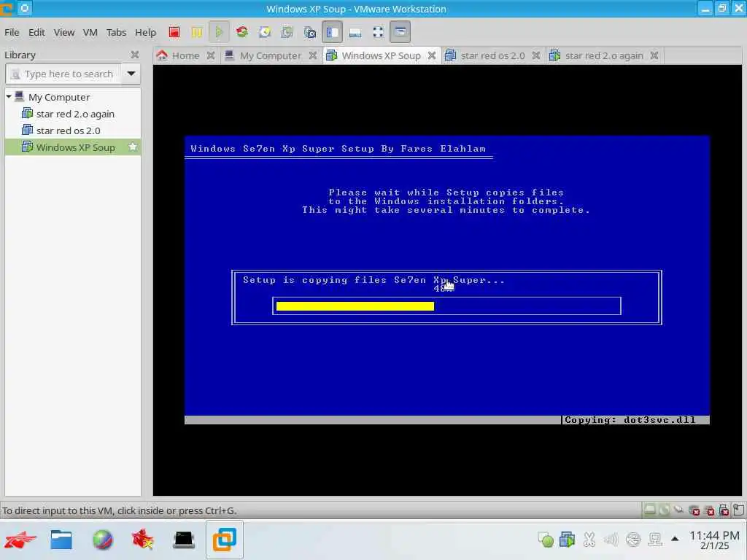This screenshot has height=560, width=747.
Task: Click inside the Windows XP Soup VM screen
Action: [x=447, y=280]
